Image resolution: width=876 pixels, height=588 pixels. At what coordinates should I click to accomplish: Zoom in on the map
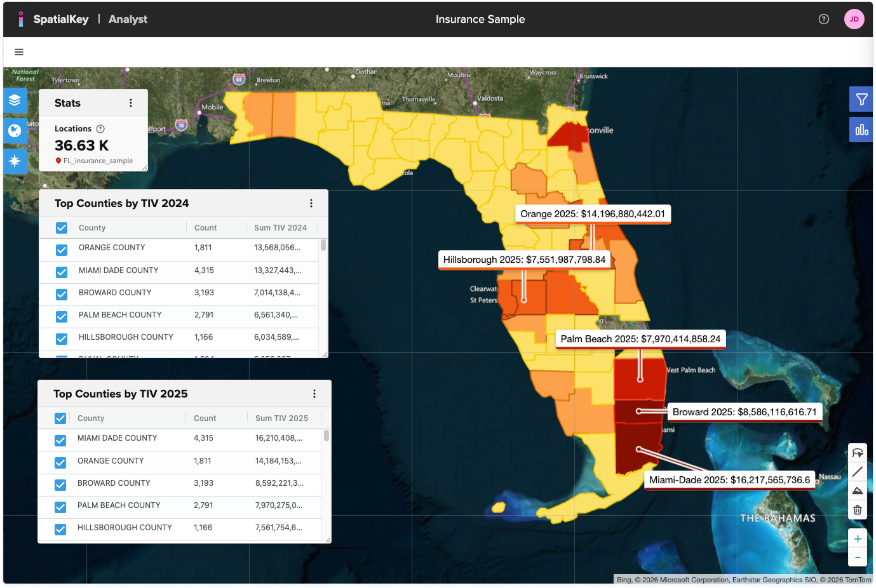[x=858, y=538]
